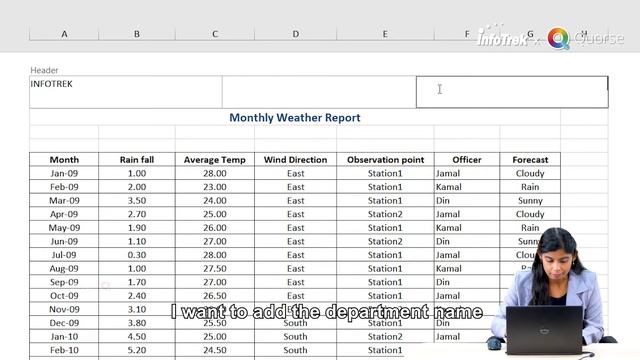The width and height of the screenshot is (640, 360).
Task: Select the Jun-09 month cell
Action: coord(64,241)
